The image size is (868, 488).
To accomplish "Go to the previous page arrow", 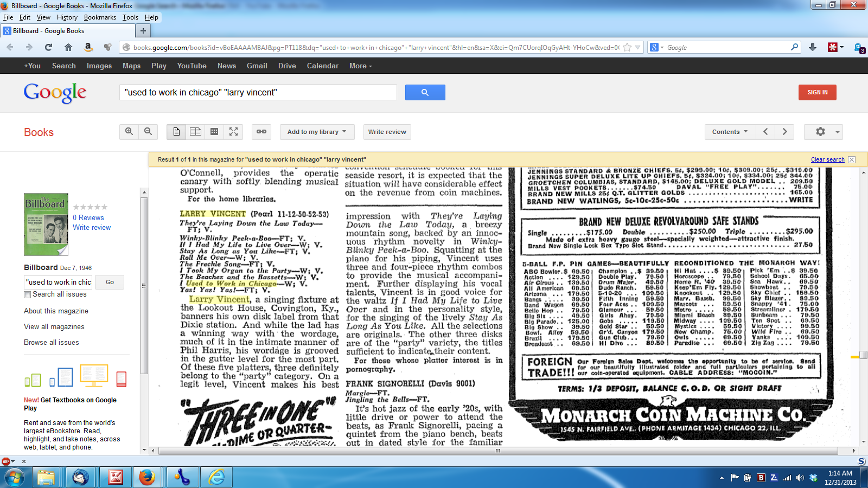I will coord(765,132).
